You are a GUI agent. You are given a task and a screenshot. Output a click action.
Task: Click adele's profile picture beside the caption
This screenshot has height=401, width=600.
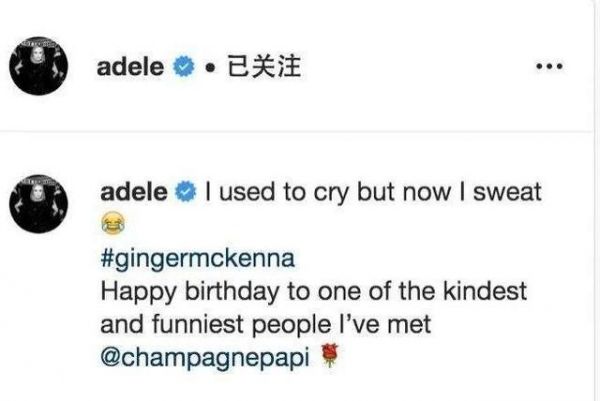pos(40,205)
